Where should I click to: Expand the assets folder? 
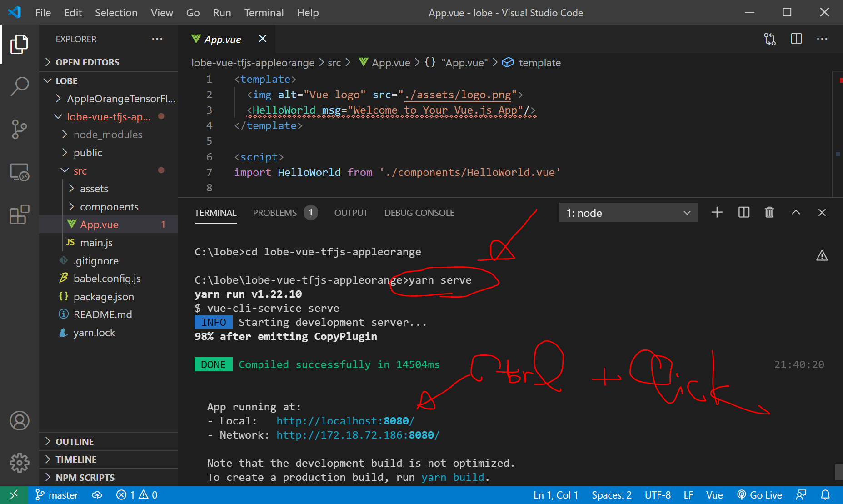(x=109, y=189)
